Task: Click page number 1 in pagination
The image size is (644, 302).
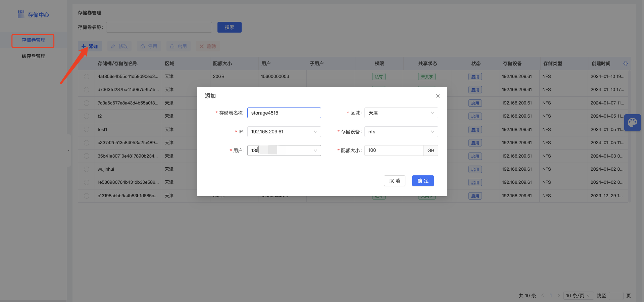Action: click(x=551, y=296)
